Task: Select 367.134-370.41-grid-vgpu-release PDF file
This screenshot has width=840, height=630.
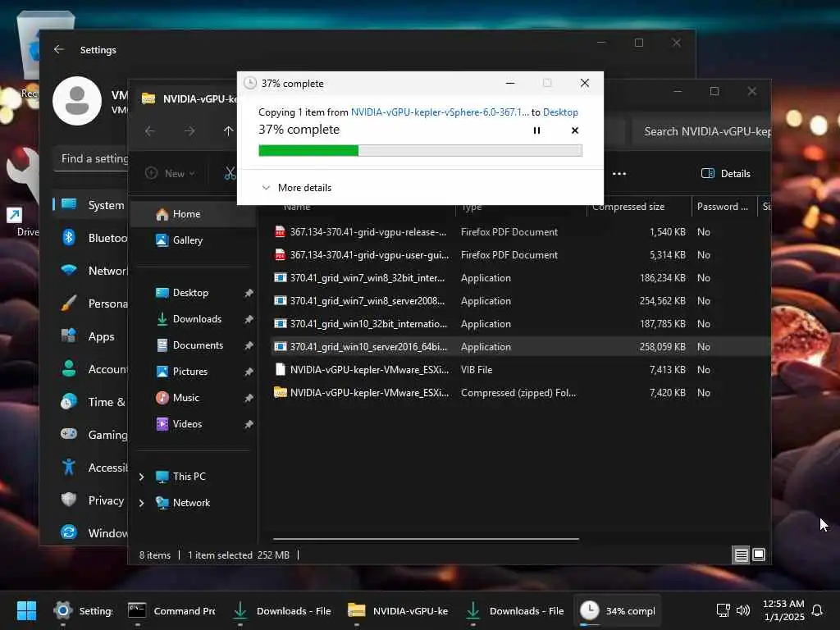Action: pos(519,232)
